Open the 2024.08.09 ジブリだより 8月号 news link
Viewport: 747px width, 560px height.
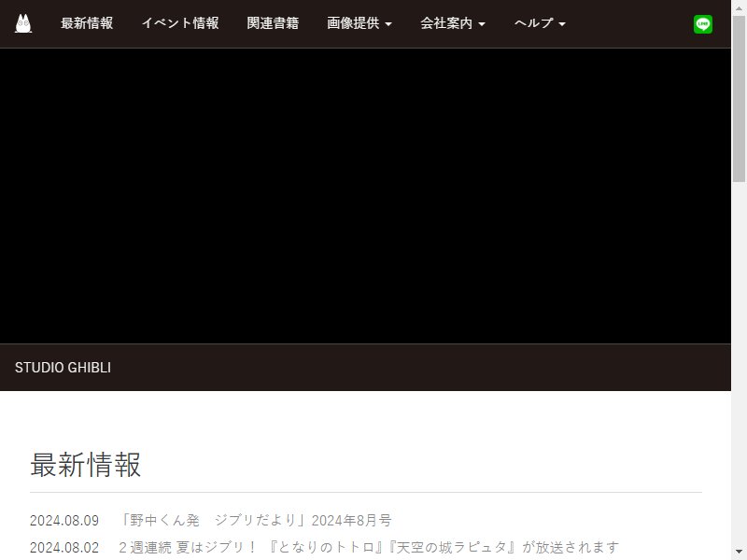[x=256, y=520]
